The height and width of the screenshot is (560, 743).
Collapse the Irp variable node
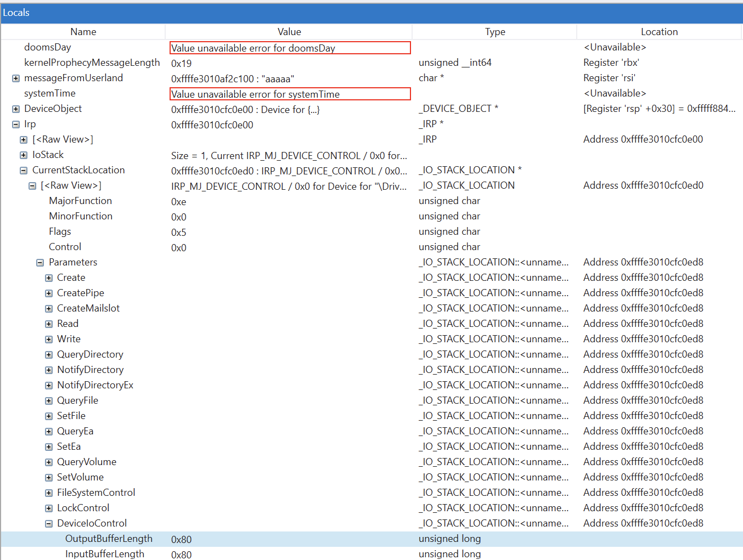pyautogui.click(x=16, y=125)
